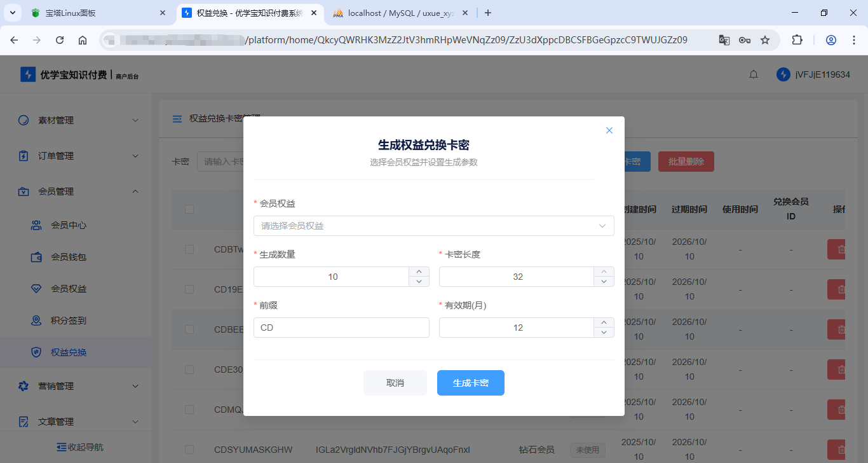Screen dimensions: 868x463
Task: Select the checkbox for CDSYUMASKGHW card
Action: [x=189, y=449]
